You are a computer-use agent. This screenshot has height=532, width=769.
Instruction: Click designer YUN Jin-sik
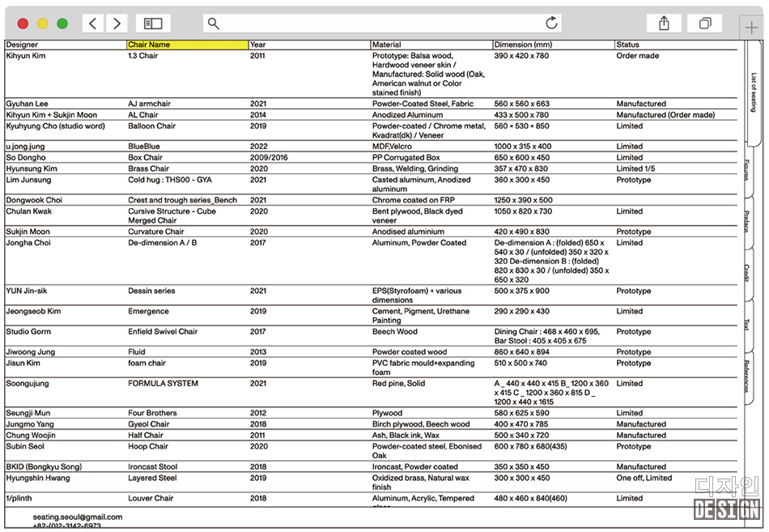[x=27, y=291]
